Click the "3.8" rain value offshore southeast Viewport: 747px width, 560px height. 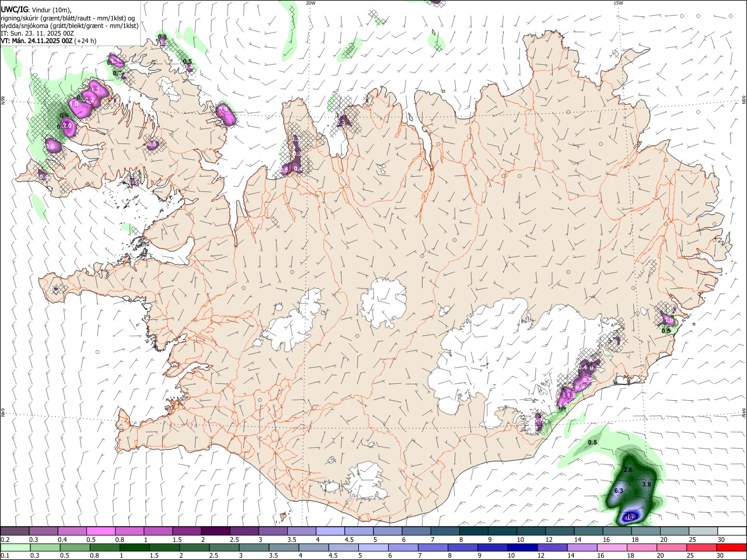coord(646,485)
